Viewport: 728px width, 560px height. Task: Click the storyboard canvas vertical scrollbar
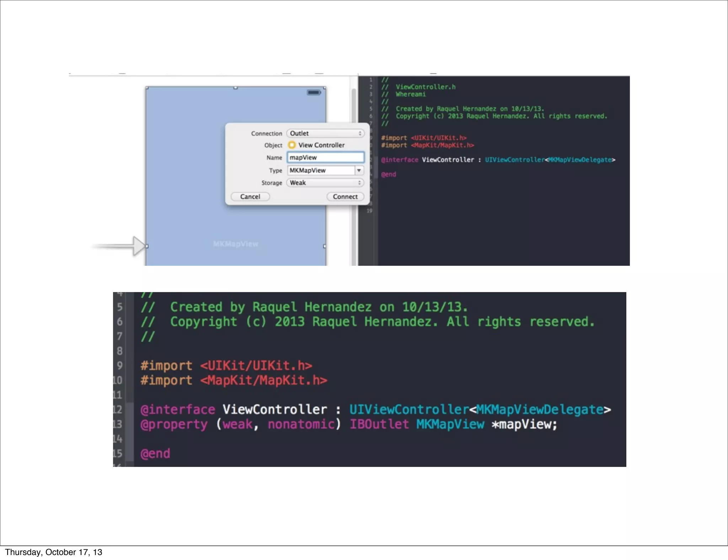click(x=354, y=107)
